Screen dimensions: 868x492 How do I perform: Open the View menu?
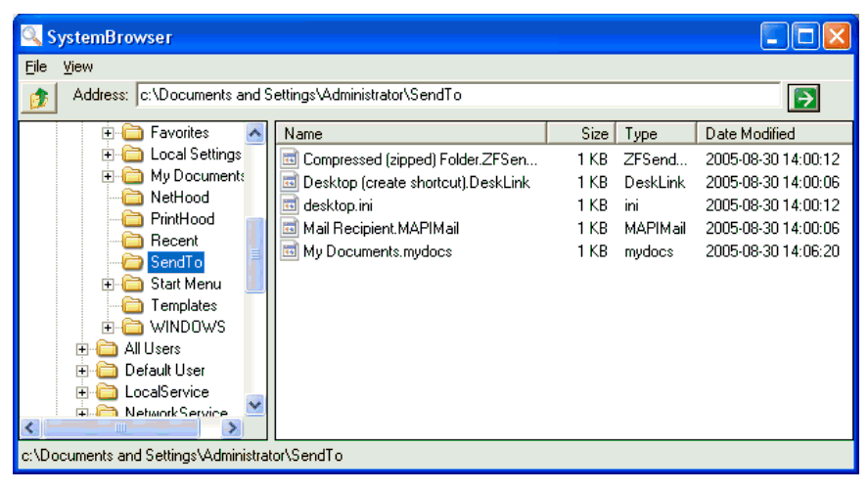click(x=78, y=67)
